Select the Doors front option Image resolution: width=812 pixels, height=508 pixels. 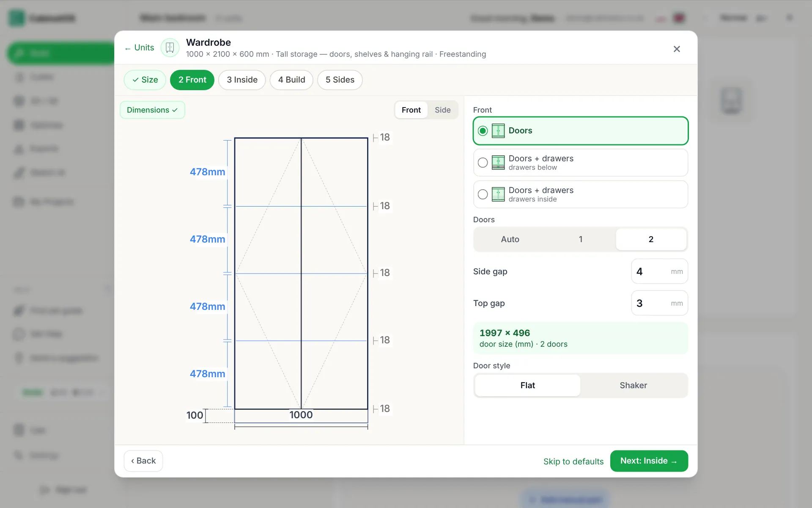coord(580,131)
